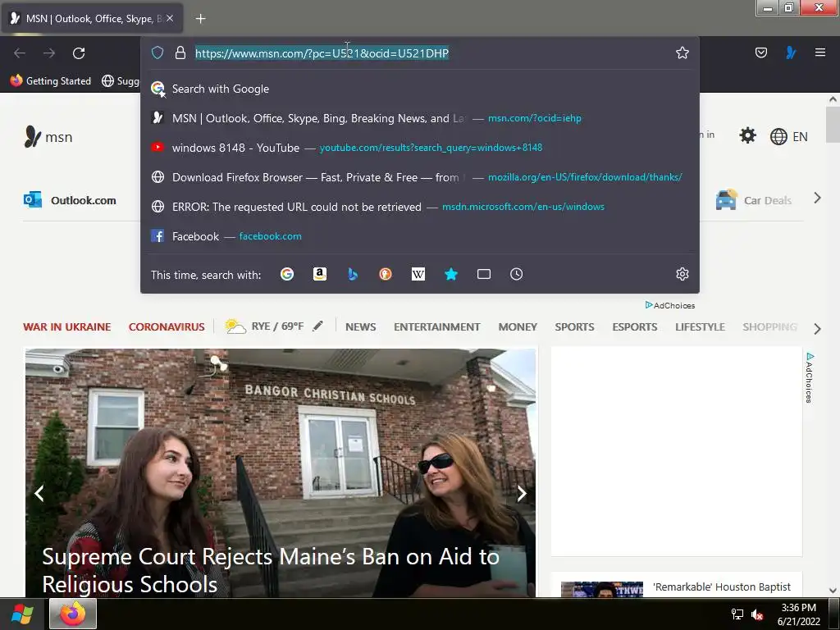Open the SHOPPING category
This screenshot has height=630, width=840.
(x=769, y=326)
